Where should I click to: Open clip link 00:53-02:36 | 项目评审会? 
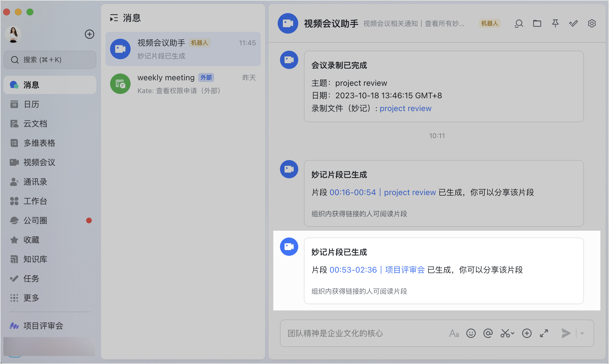coord(377,270)
